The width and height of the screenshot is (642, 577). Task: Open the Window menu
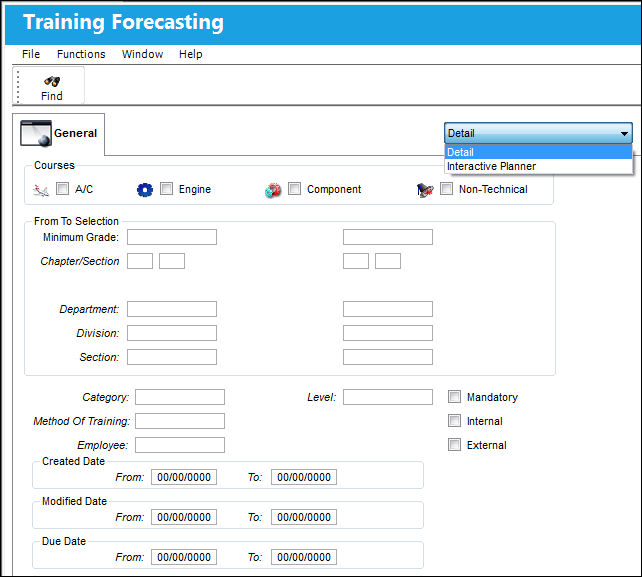[142, 54]
